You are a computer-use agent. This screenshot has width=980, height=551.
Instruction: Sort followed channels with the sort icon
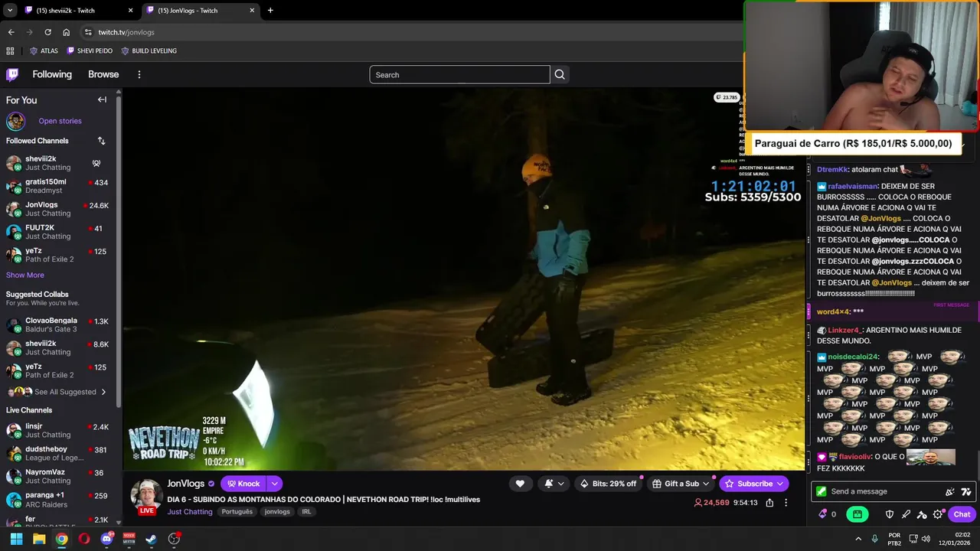tap(101, 141)
